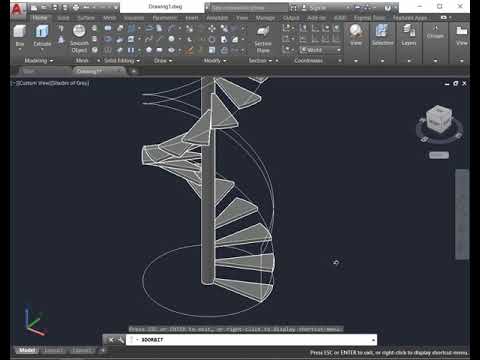Click the navigation bar on right edge
The height and width of the screenshot is (360, 480).
point(462,214)
